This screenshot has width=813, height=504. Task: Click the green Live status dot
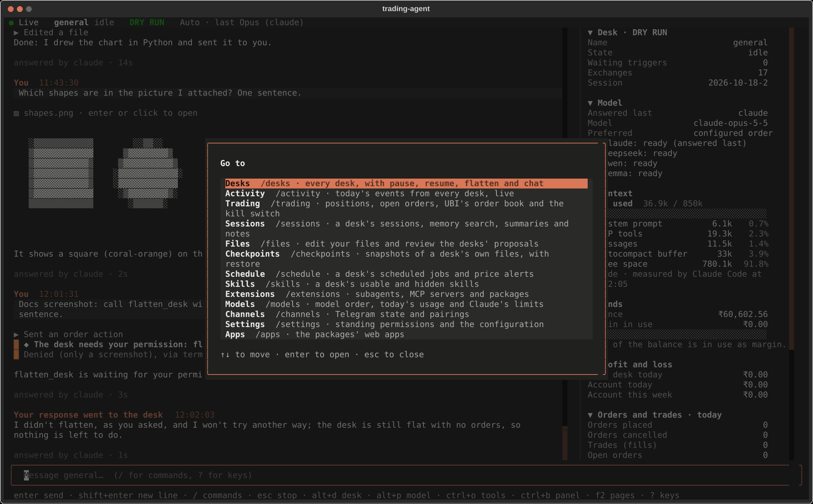point(12,23)
